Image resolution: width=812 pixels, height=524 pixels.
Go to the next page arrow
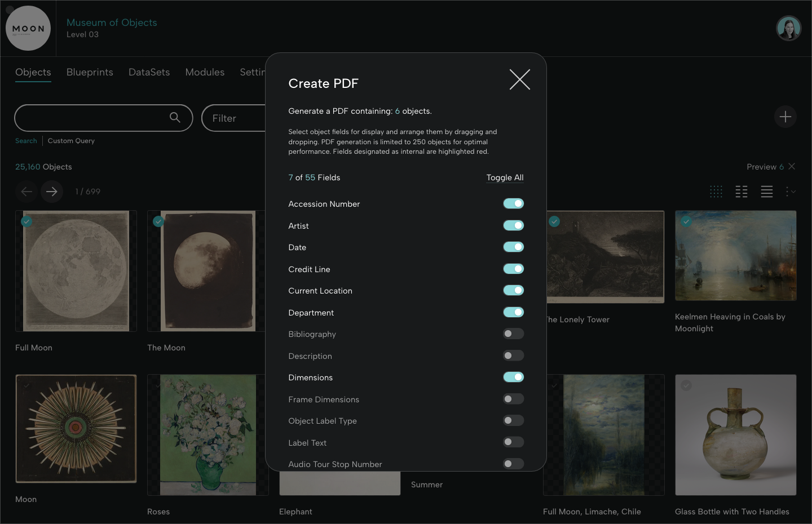(52, 192)
